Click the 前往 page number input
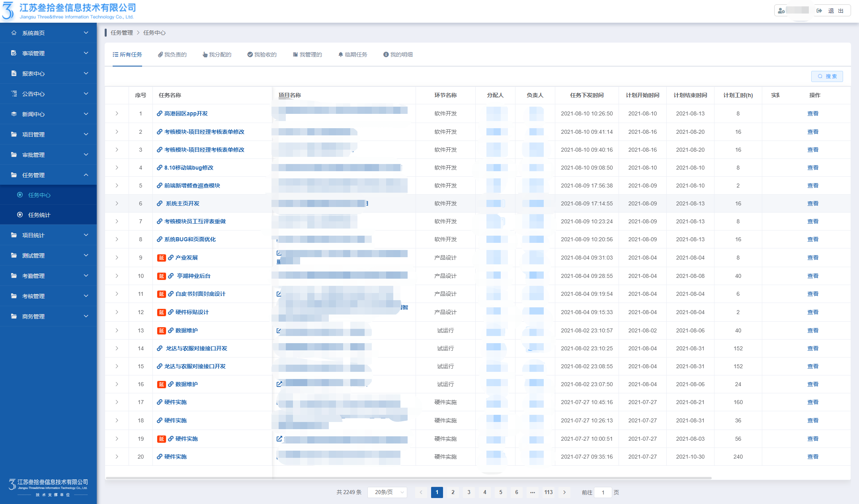The image size is (859, 504). [x=603, y=492]
